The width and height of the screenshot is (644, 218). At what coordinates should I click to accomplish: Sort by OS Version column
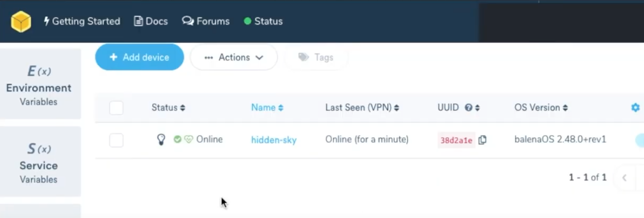541,108
